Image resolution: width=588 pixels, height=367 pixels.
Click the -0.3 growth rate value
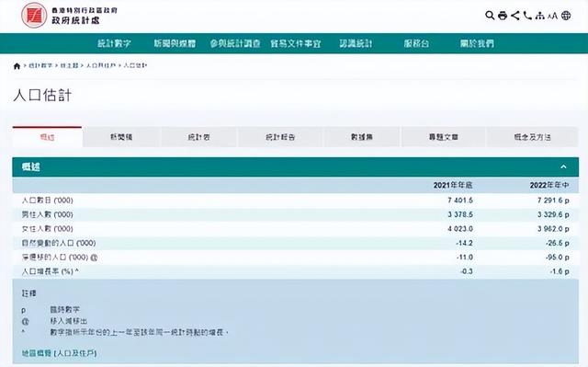(x=467, y=271)
